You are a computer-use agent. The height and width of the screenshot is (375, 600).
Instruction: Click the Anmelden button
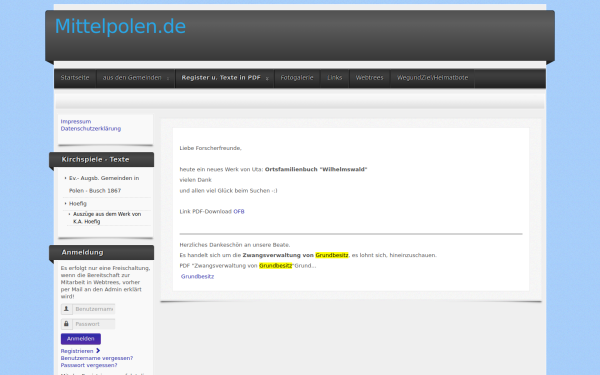click(x=81, y=339)
